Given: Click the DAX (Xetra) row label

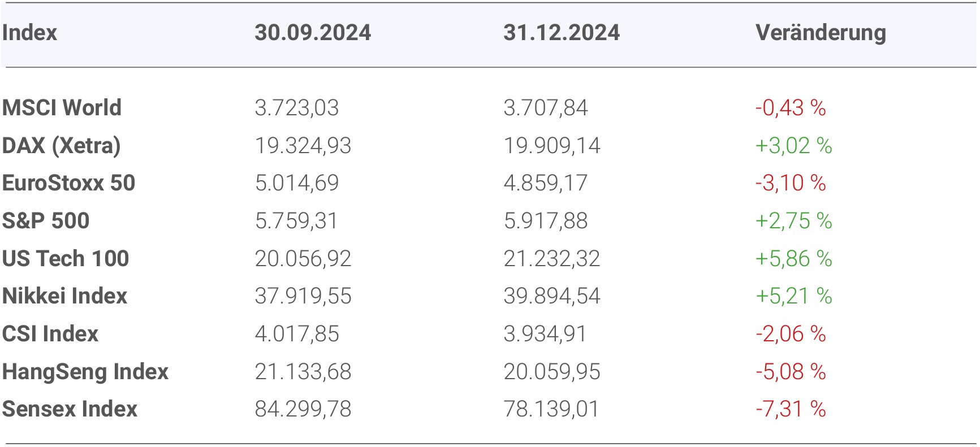Looking at the screenshot, I should pos(62,145).
